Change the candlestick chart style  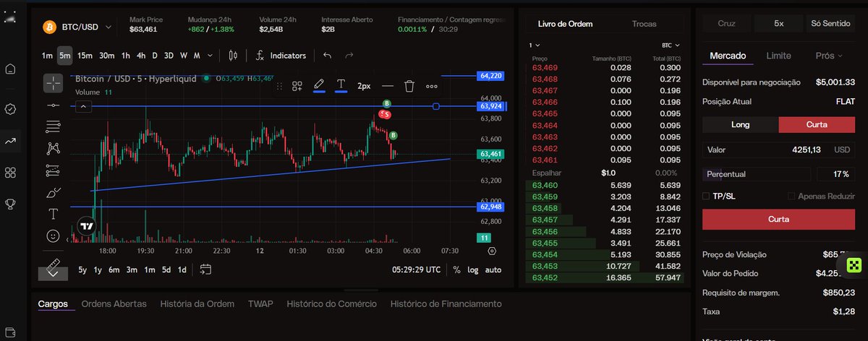233,56
